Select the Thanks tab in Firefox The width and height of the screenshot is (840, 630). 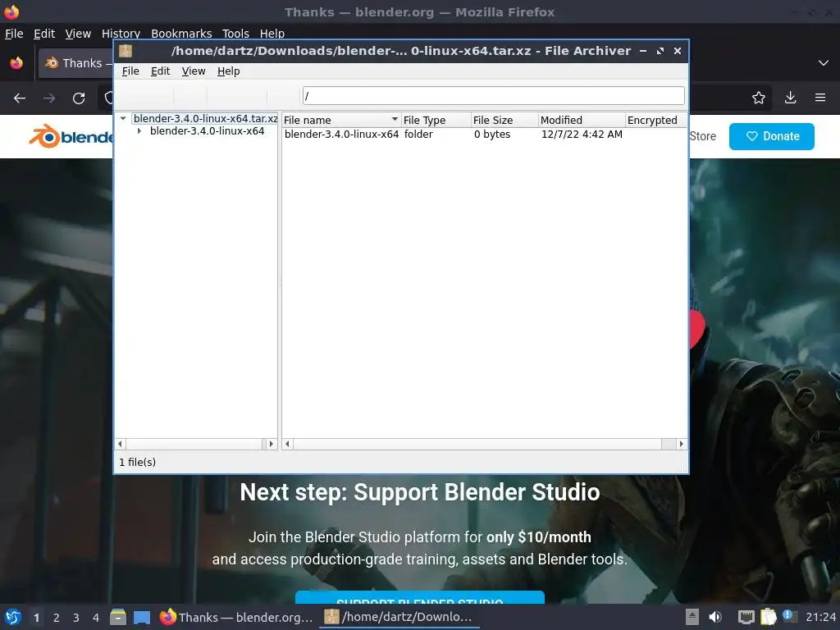pos(76,63)
